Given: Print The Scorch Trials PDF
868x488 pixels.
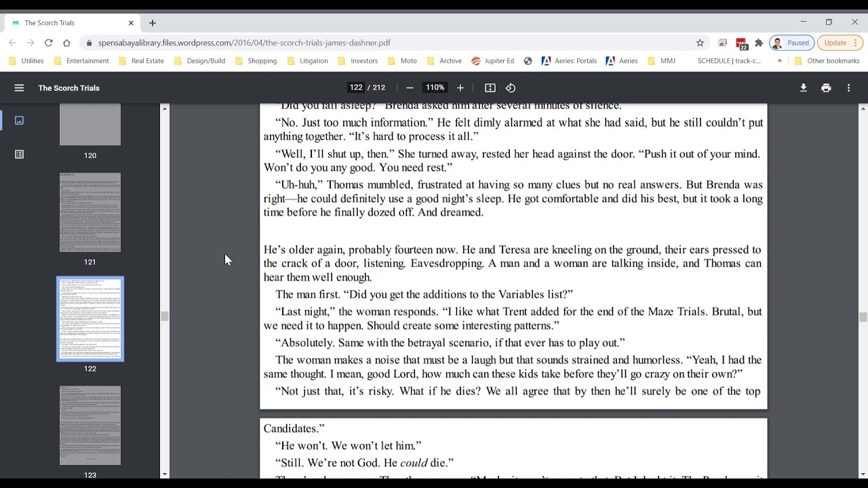Looking at the screenshot, I should 826,87.
